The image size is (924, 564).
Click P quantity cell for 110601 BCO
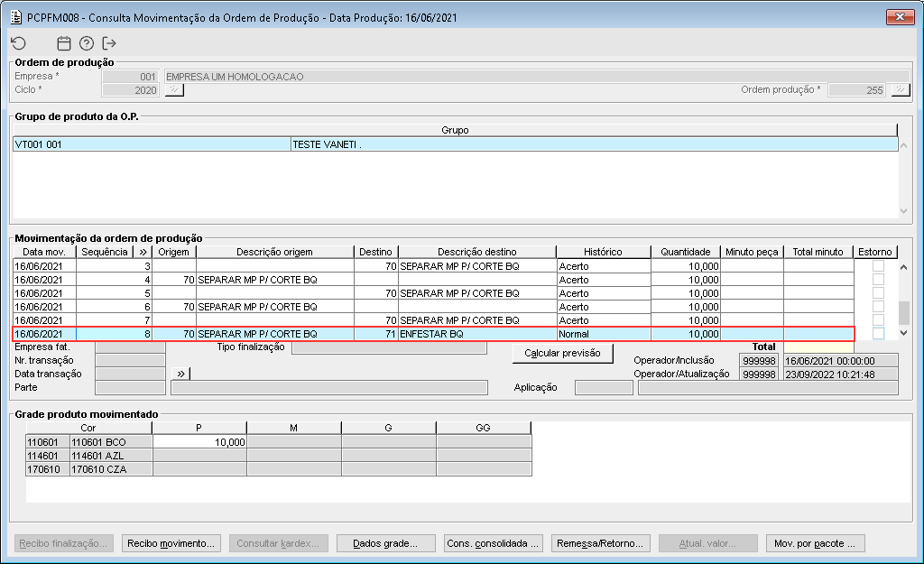(199, 442)
